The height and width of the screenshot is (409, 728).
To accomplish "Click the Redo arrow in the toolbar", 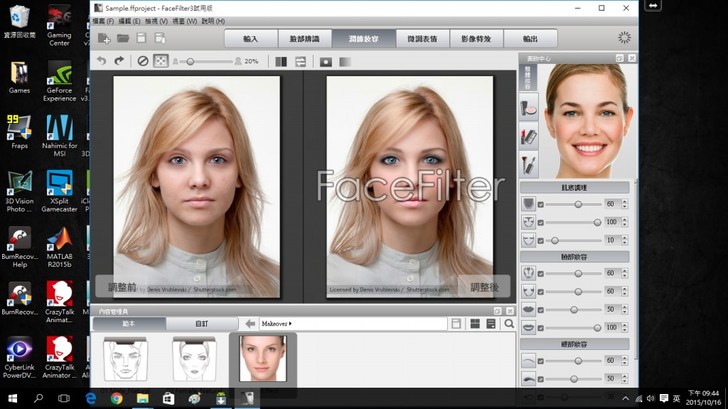I will [119, 61].
